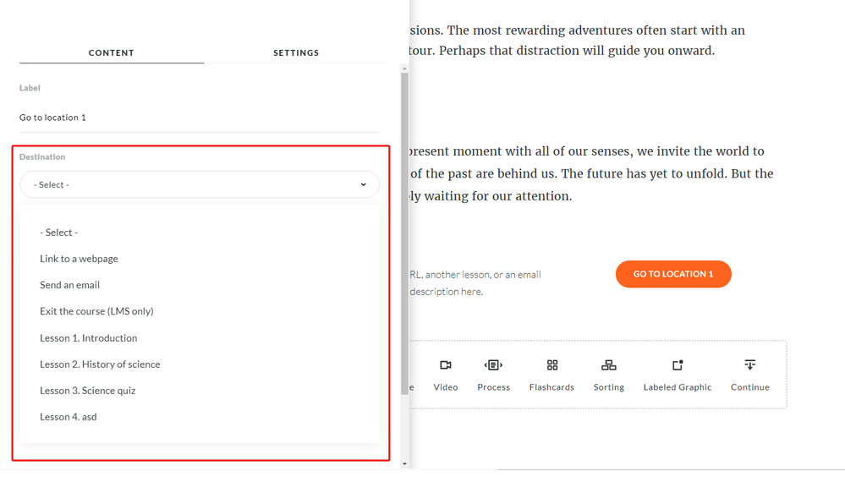
Task: Choose the '- Select -' placeholder option
Action: (x=59, y=233)
